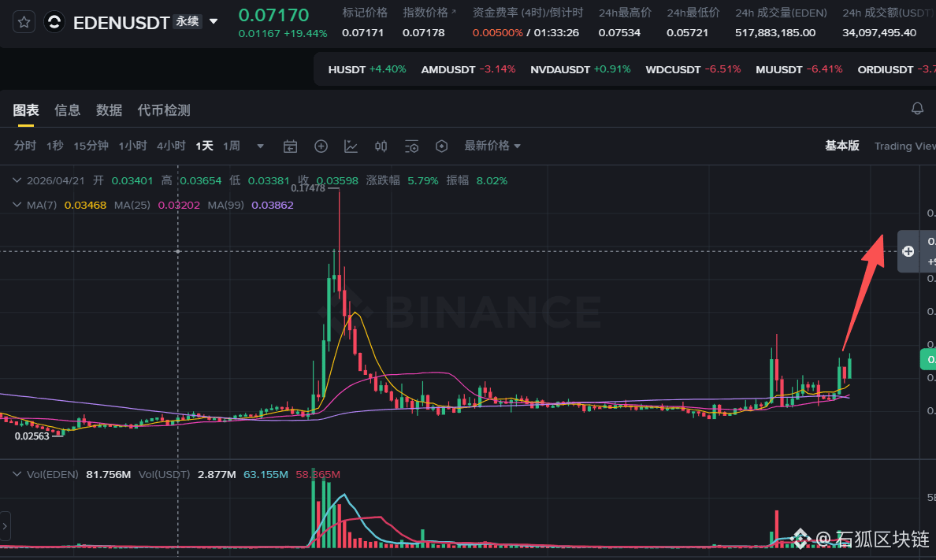Click the 0.02563 low price marker
Viewport: 936px width, 560px height.
[32, 436]
